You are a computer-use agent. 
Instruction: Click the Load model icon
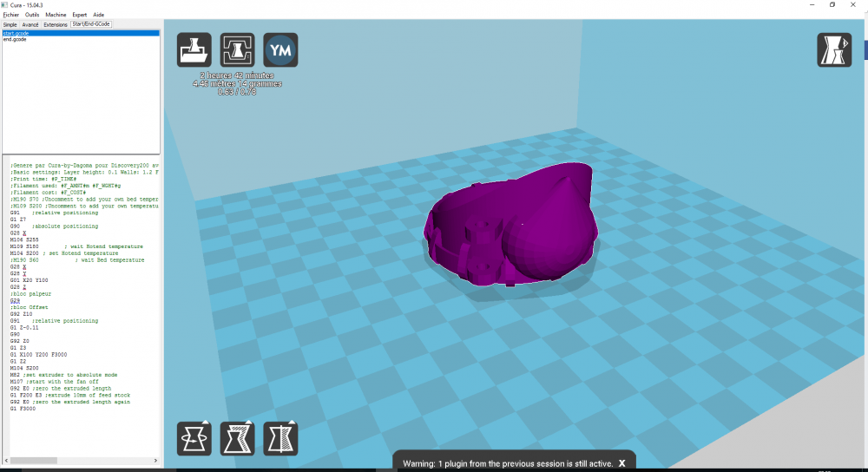click(194, 49)
